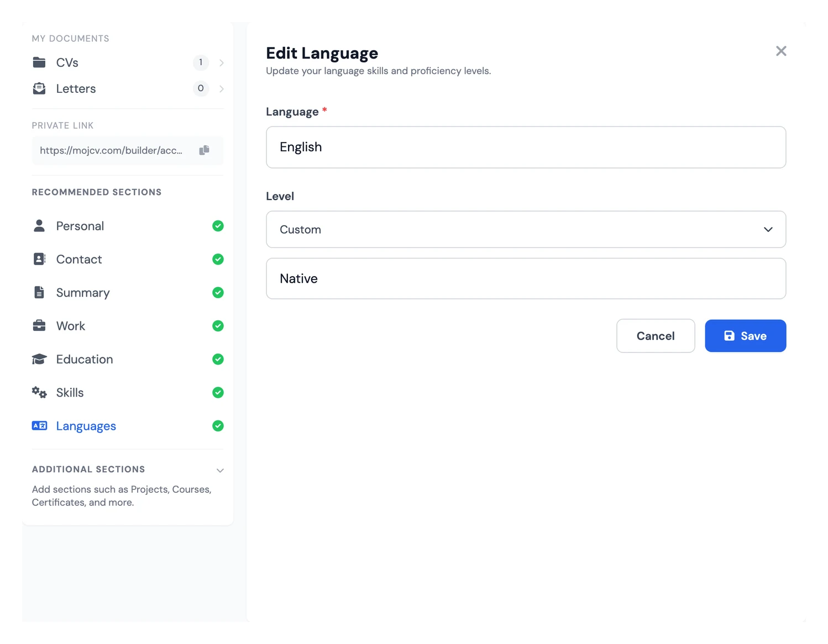Screen dimensions: 828x644
Task: Click the green checkmark beside Work
Action: pos(218,326)
